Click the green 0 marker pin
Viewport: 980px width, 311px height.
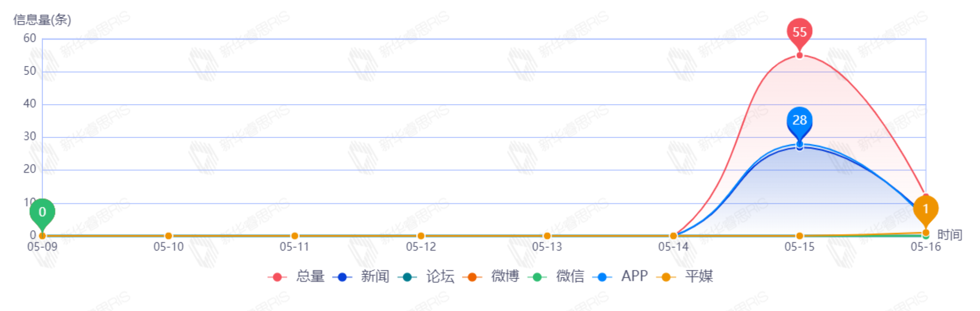42,212
